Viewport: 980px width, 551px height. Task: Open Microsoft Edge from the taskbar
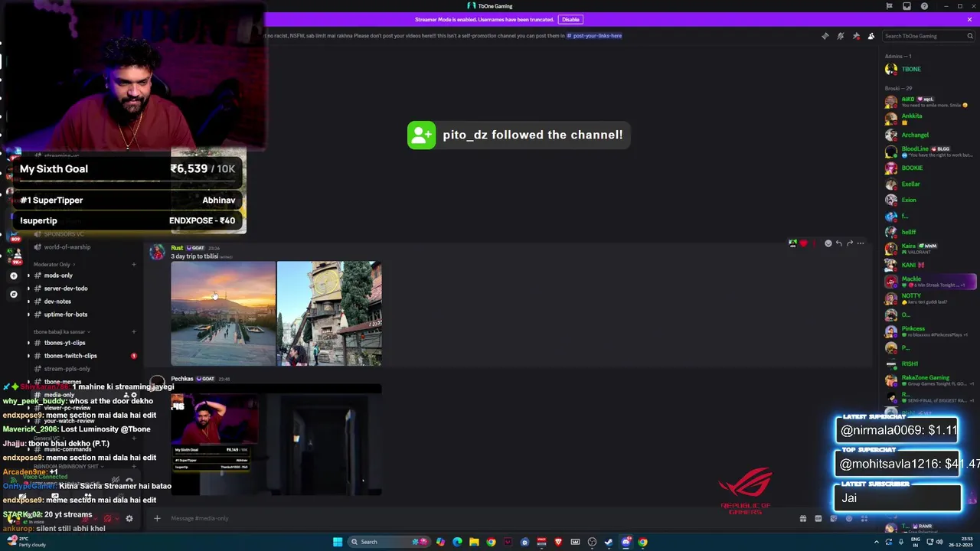[x=457, y=542]
